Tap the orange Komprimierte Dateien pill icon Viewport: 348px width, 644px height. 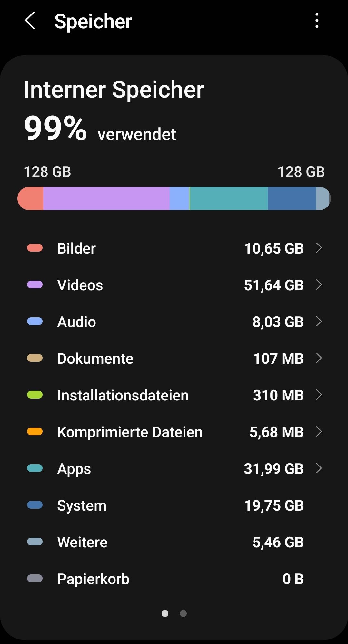pyautogui.click(x=35, y=431)
